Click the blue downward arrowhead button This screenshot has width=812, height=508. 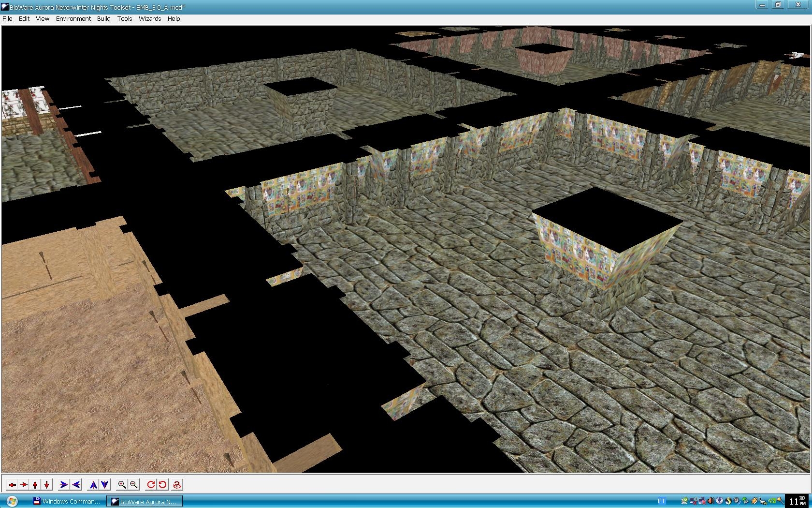coord(105,484)
